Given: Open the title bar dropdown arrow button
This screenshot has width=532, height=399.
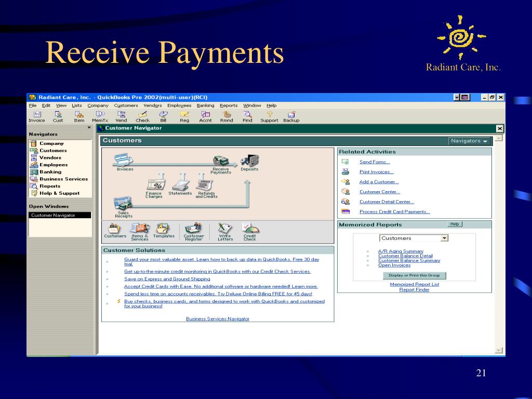Looking at the screenshot, I should pyautogui.click(x=457, y=97).
